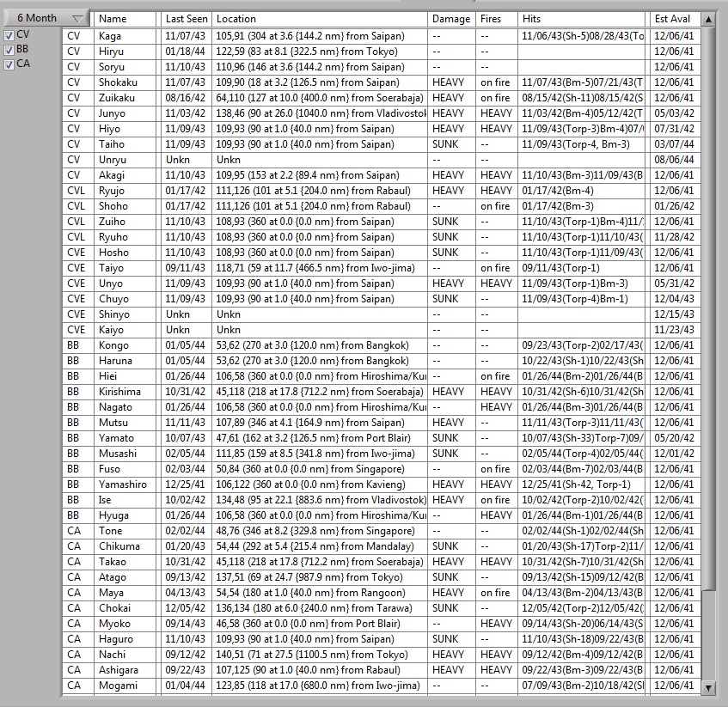Sort by the Hits column header
Screen dimensions: 728x707
point(582,19)
